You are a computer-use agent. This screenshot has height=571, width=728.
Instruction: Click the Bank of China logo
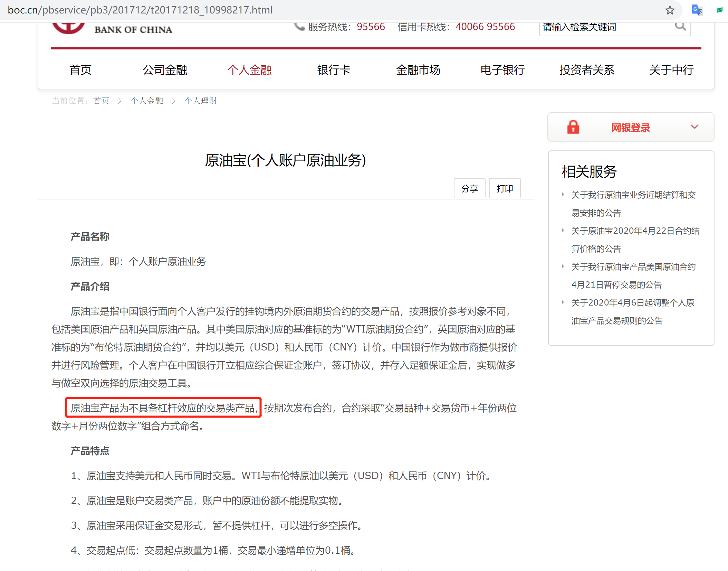pos(112,29)
